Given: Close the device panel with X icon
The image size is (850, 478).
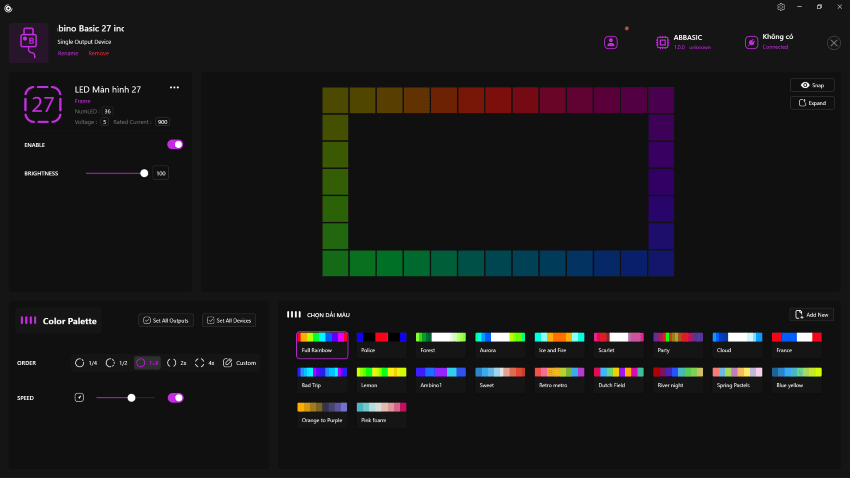Looking at the screenshot, I should (834, 43).
